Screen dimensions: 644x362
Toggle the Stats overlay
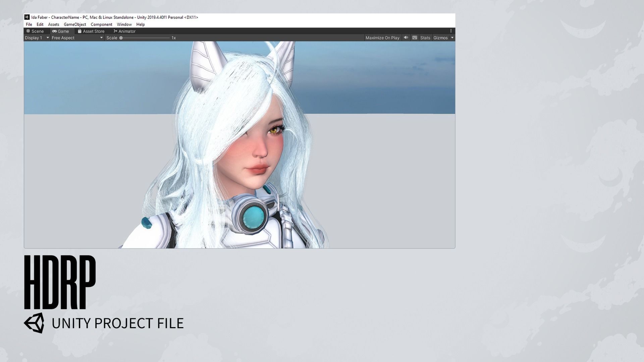pos(425,38)
